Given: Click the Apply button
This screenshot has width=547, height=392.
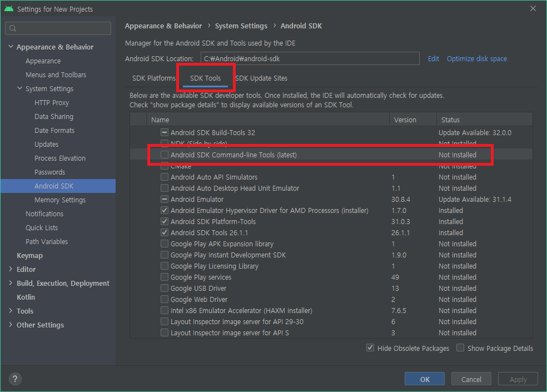Looking at the screenshot, I should pyautogui.click(x=518, y=379).
